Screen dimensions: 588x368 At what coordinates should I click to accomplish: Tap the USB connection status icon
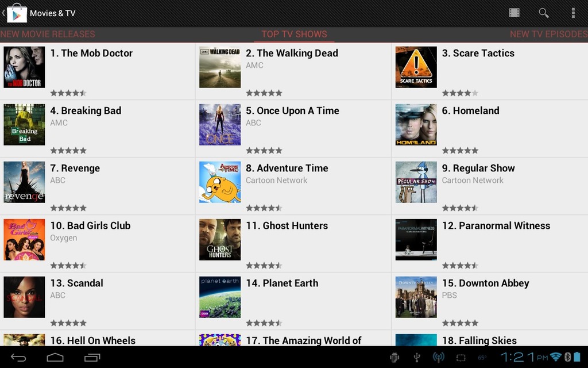(x=417, y=358)
